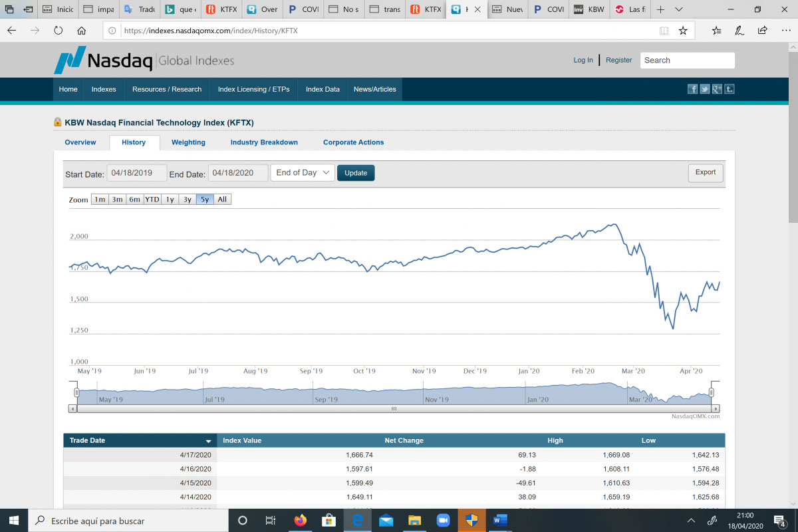The image size is (798, 532).
Task: Sort by Trade Date column arrow
Action: coord(208,441)
